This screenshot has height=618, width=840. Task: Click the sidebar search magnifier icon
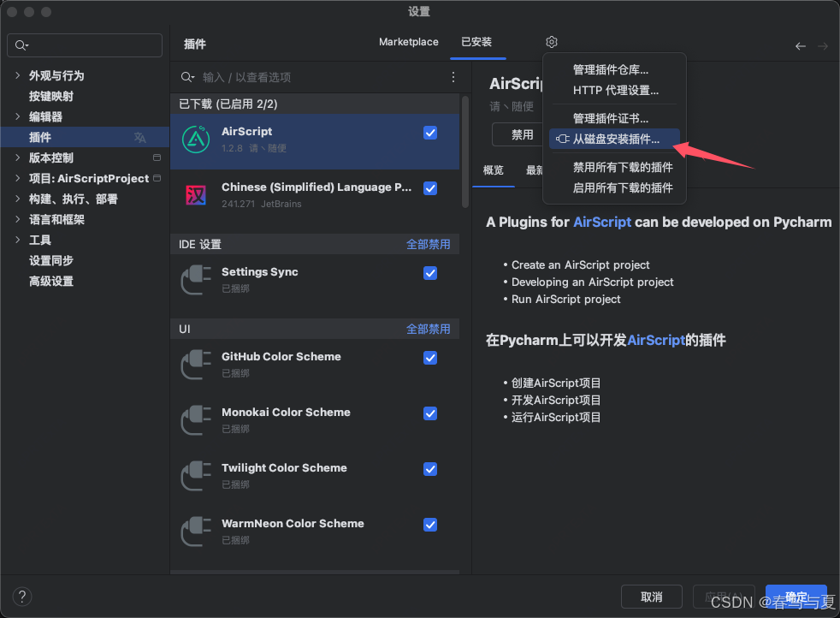[21, 45]
